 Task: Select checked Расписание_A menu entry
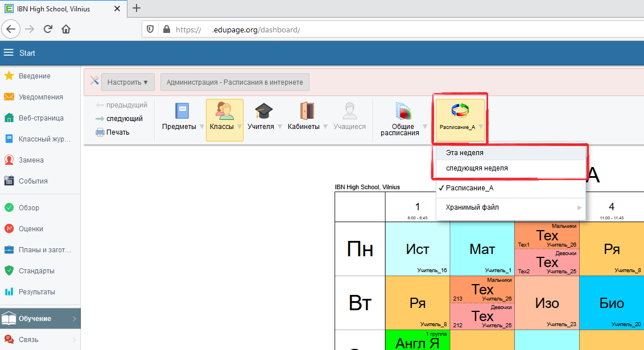pyautogui.click(x=511, y=188)
